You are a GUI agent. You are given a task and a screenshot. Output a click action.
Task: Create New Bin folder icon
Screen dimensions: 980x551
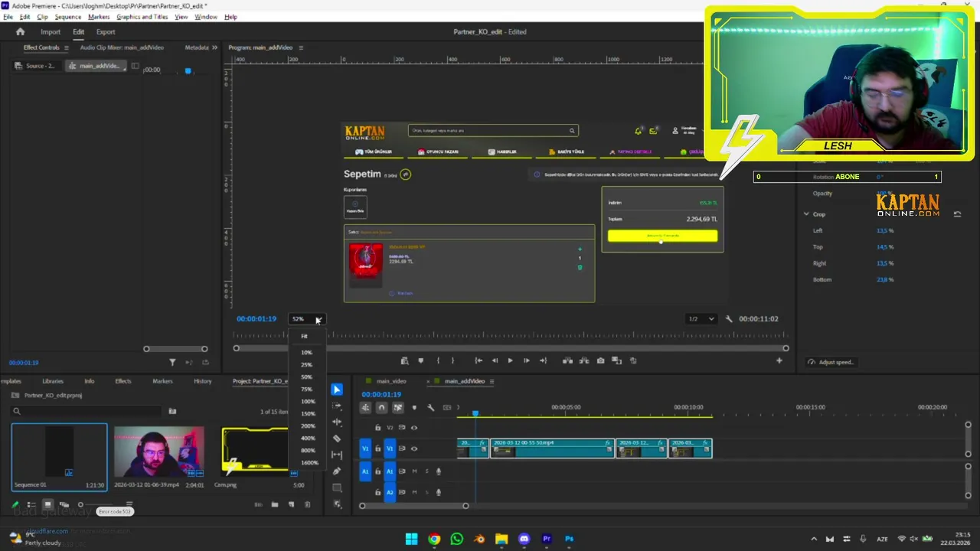click(x=275, y=504)
